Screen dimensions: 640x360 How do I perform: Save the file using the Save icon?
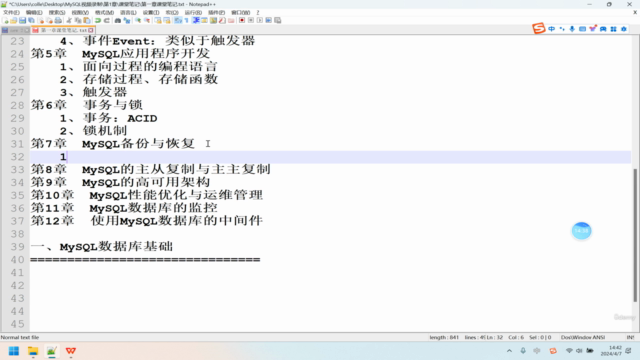pyautogui.click(x=22, y=20)
